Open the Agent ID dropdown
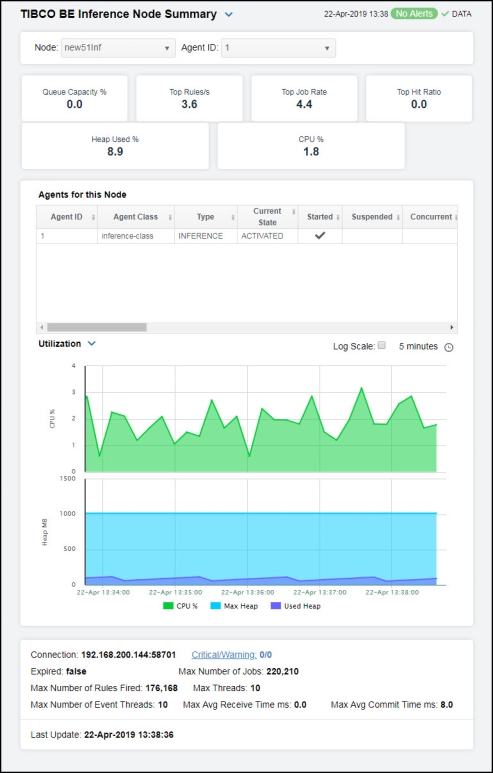The image size is (493, 773). coord(279,48)
